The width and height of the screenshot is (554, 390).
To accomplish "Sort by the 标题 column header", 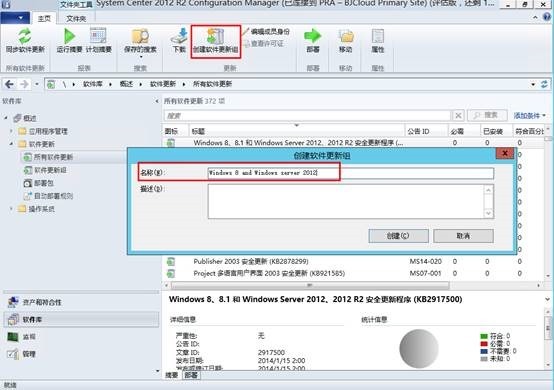I will pyautogui.click(x=297, y=131).
